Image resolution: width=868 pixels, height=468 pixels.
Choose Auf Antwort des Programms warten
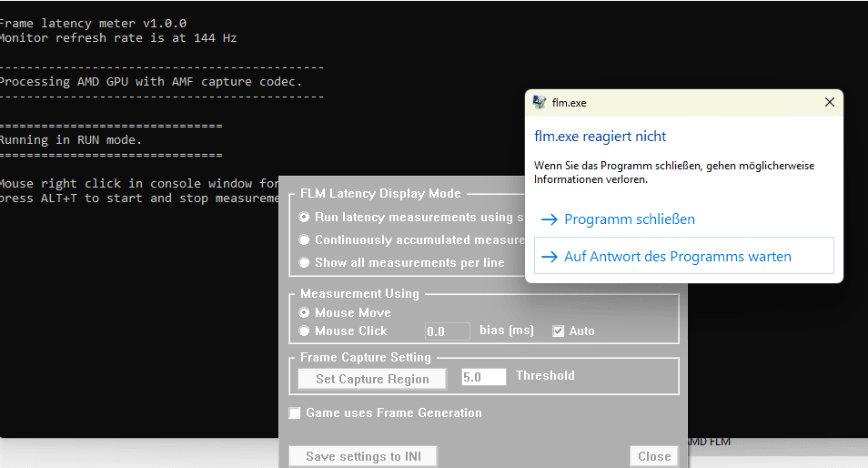pyautogui.click(x=683, y=256)
